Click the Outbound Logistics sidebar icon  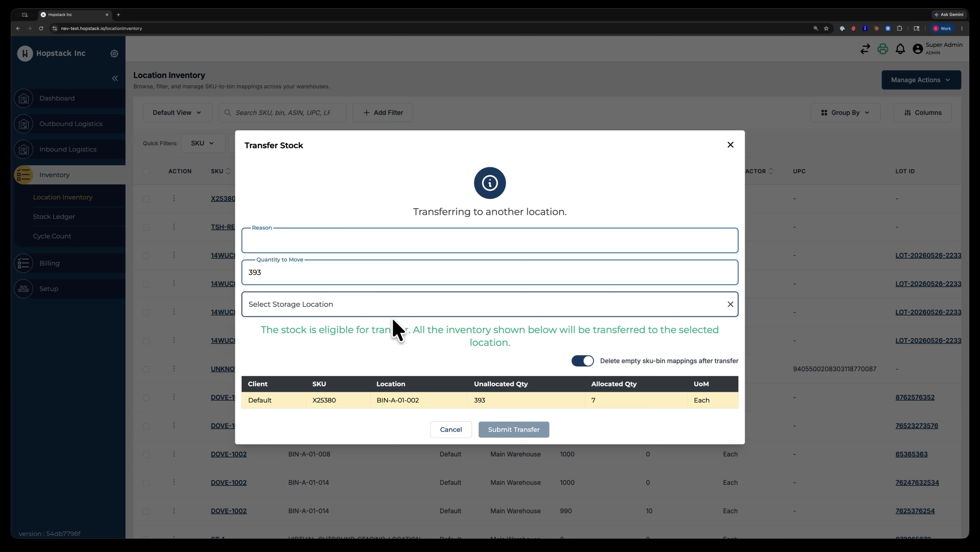24,124
